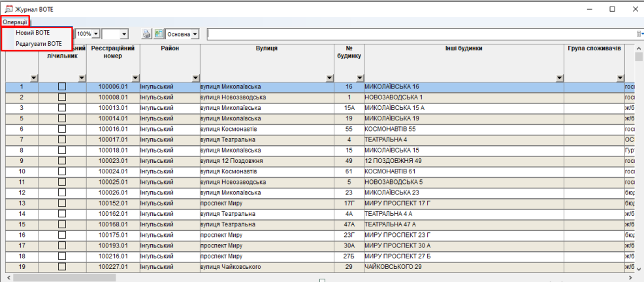Image resolution: width=644 pixels, height=282 pixels.
Task: Tick checkbox in row 1
Action: click(62, 86)
